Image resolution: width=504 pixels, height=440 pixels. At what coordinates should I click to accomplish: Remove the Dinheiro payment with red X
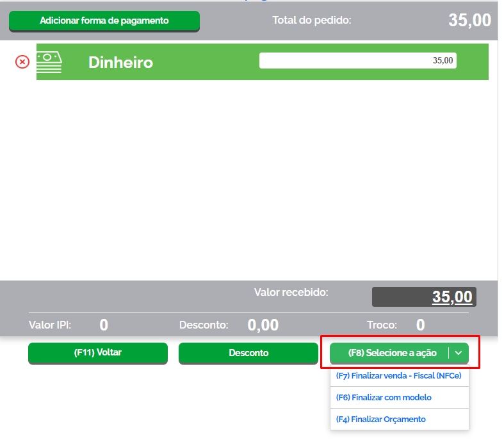(22, 61)
